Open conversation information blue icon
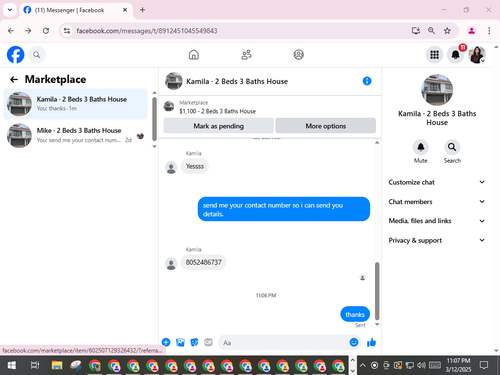 click(367, 81)
